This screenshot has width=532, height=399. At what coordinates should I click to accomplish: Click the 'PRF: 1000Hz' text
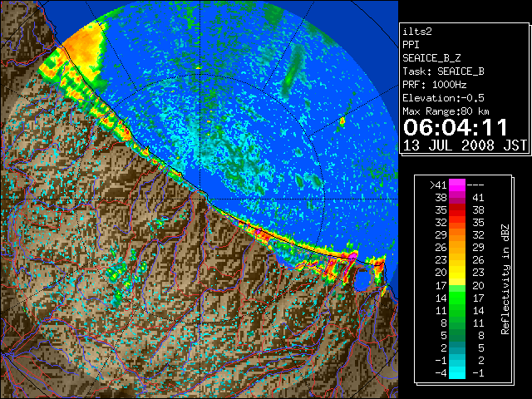click(x=434, y=85)
